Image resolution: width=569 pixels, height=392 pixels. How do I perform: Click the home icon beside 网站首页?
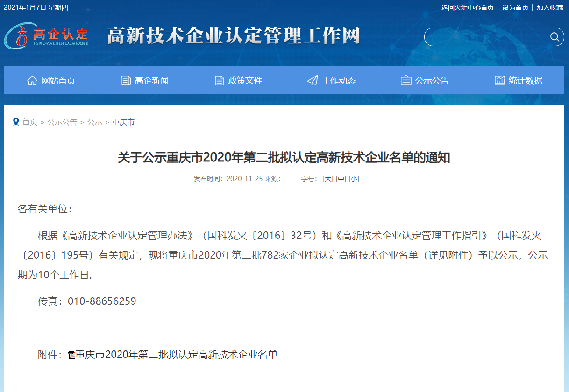click(x=32, y=81)
